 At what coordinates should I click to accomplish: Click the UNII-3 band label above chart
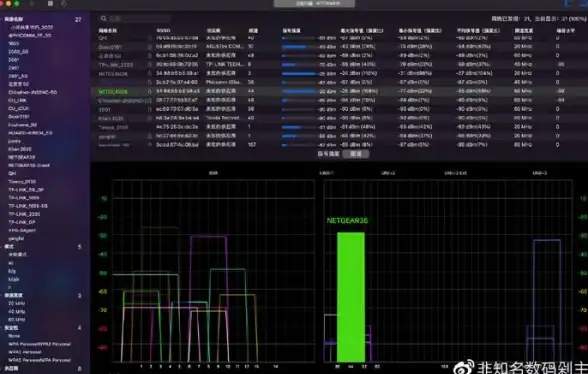pos(540,173)
